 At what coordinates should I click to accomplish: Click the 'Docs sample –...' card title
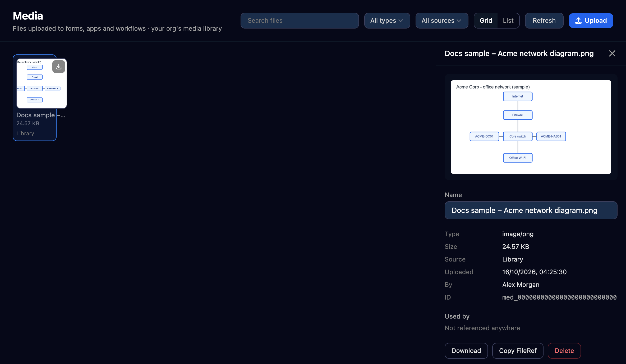41,115
